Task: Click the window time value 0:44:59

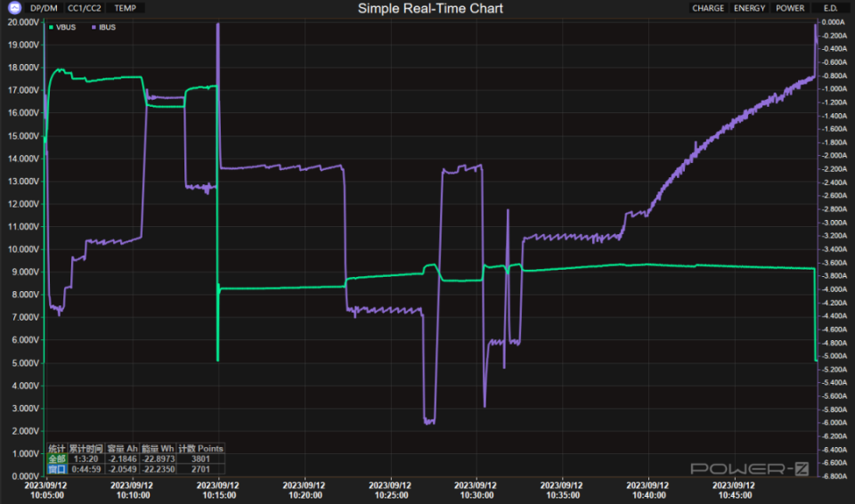Action: coord(85,469)
